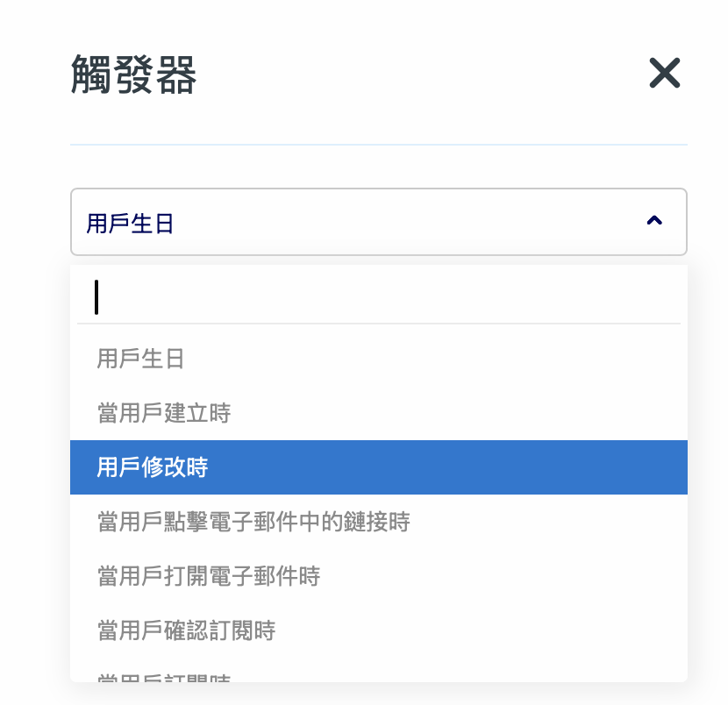This screenshot has width=728, height=705.
Task: Close the 觸發器 panel with the X icon
Action: pos(664,74)
